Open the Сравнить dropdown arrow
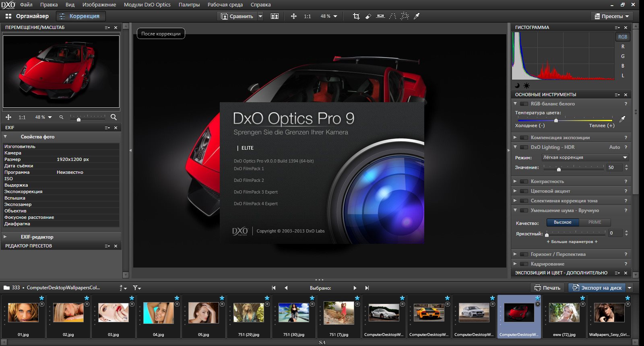Screen dimensions: 644x346 pyautogui.click(x=260, y=16)
